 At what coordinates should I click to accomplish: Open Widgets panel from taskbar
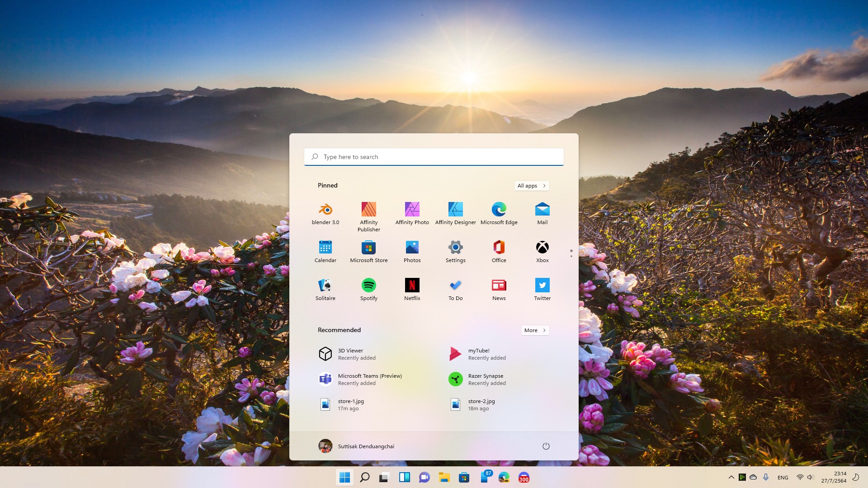point(405,478)
